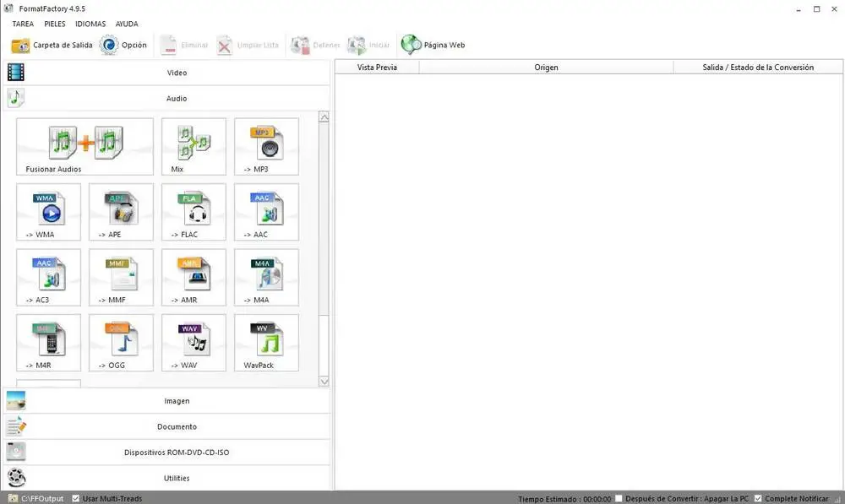845x504 pixels.
Task: Open the IDIOMAS menu
Action: [90, 24]
